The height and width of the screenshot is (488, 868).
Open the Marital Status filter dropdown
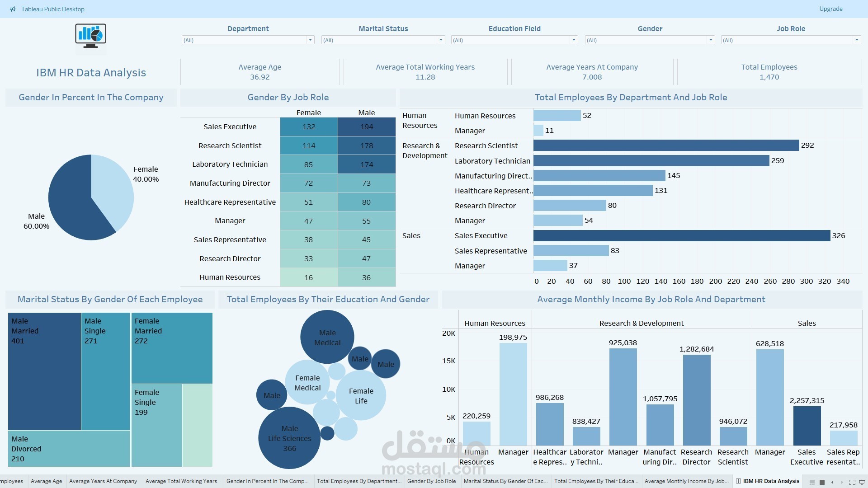(383, 40)
